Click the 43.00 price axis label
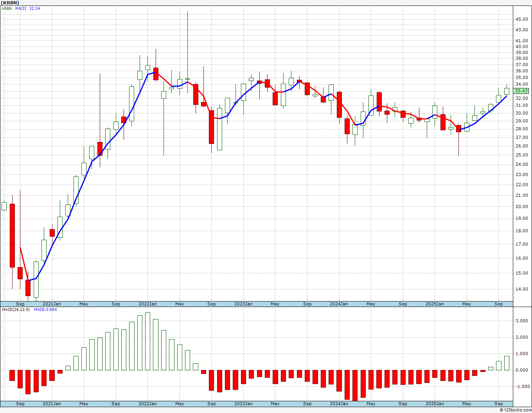532x413 pixels. (x=521, y=30)
